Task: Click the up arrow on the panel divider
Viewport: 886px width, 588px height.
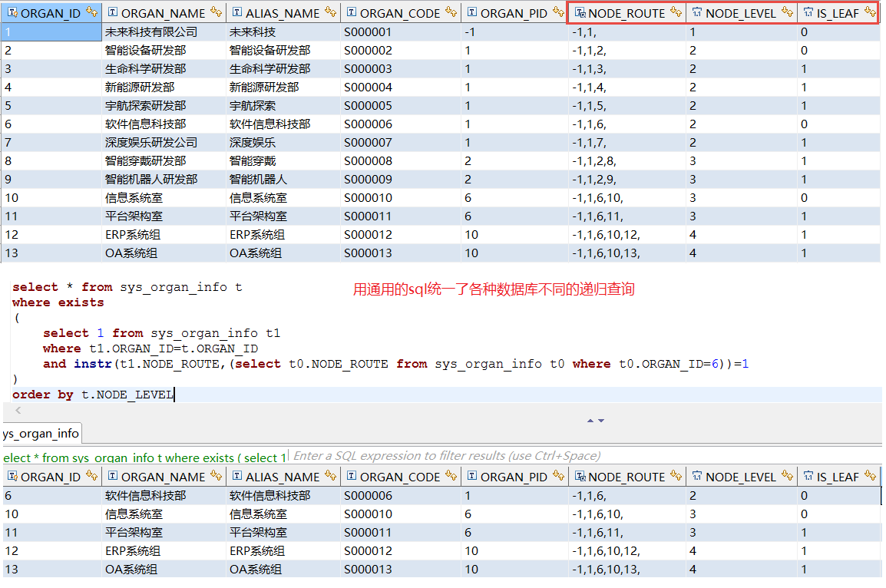Action: coord(590,420)
